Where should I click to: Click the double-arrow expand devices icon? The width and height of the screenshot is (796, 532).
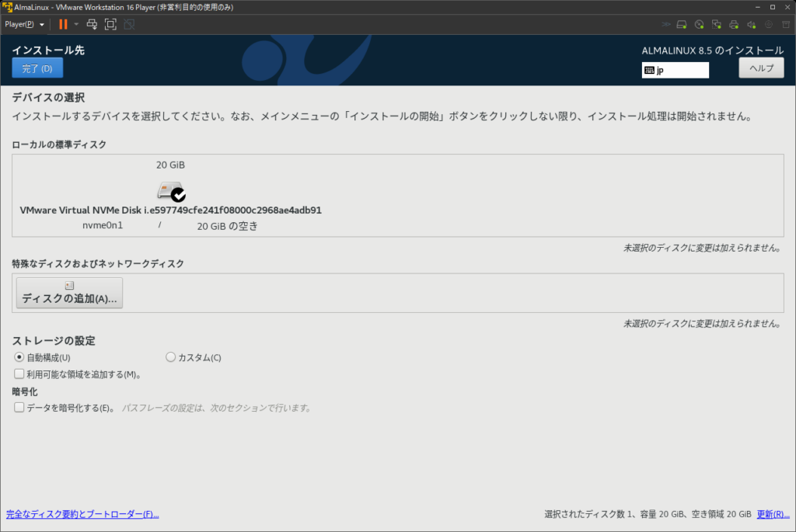666,24
